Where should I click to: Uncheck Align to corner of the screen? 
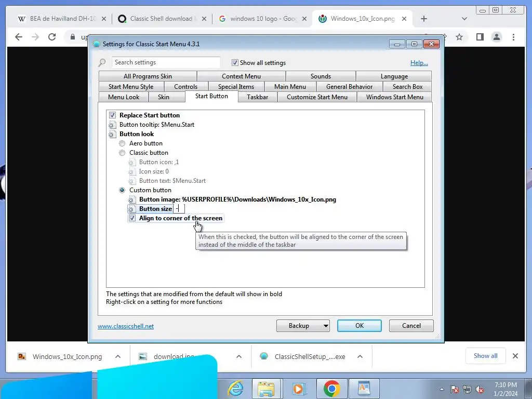click(132, 218)
